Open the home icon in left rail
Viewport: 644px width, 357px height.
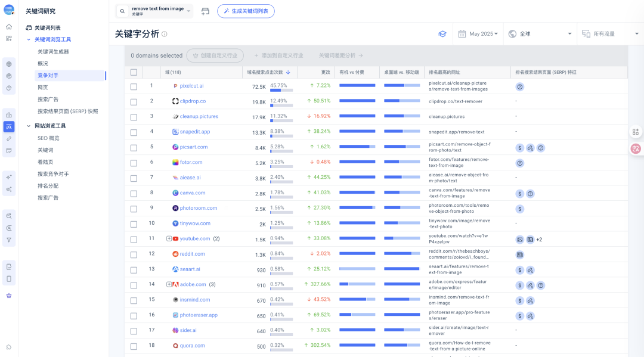coord(8,27)
